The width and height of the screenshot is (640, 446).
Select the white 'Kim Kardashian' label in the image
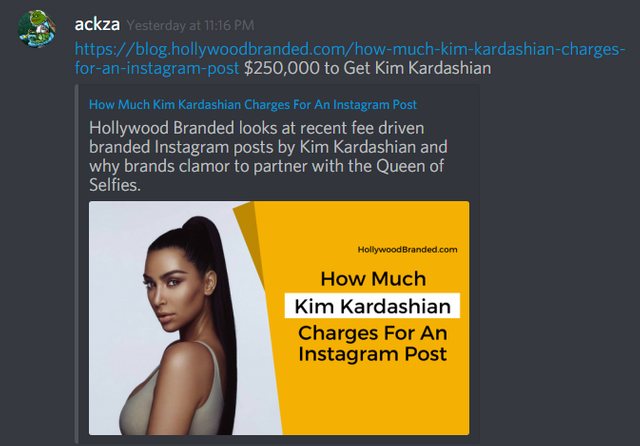point(372,306)
